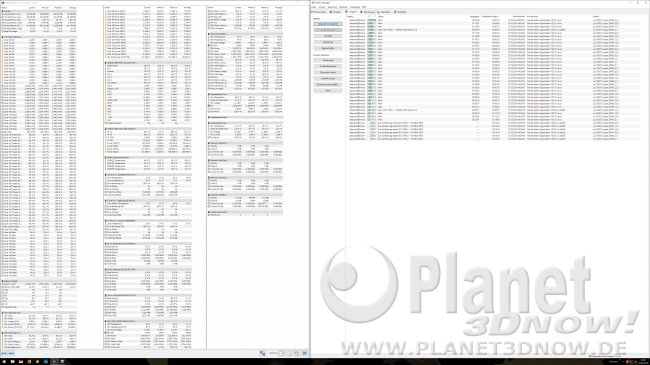This screenshot has width=650, height=365.
Task: Open the Werkzeuge menu in BOINC Manager
Action: click(x=355, y=7)
